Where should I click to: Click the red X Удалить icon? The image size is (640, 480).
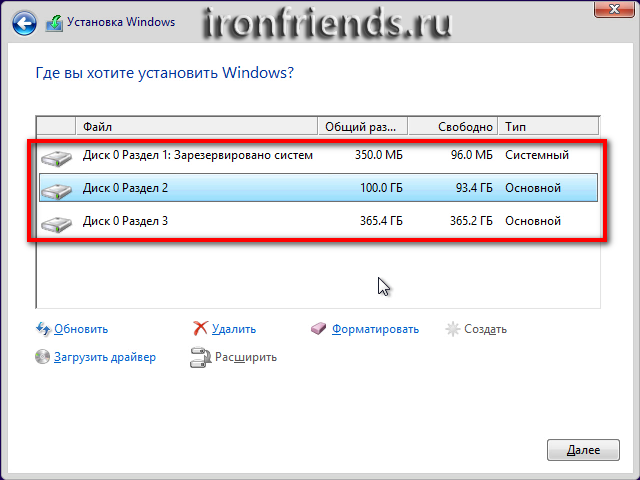199,329
